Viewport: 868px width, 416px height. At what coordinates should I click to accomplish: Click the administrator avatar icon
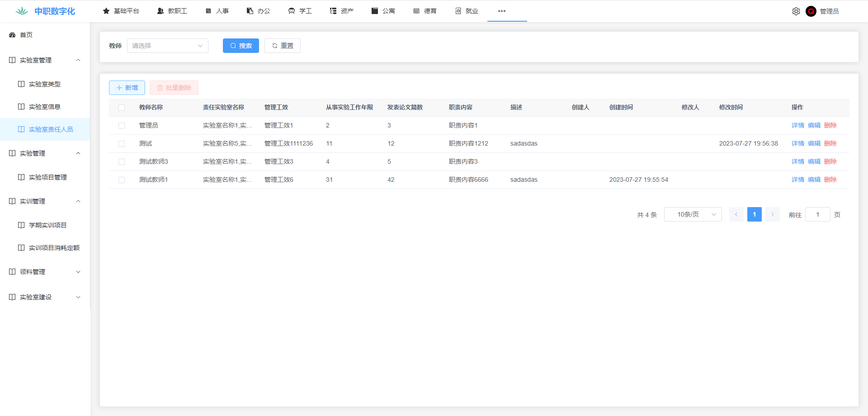click(x=811, y=11)
